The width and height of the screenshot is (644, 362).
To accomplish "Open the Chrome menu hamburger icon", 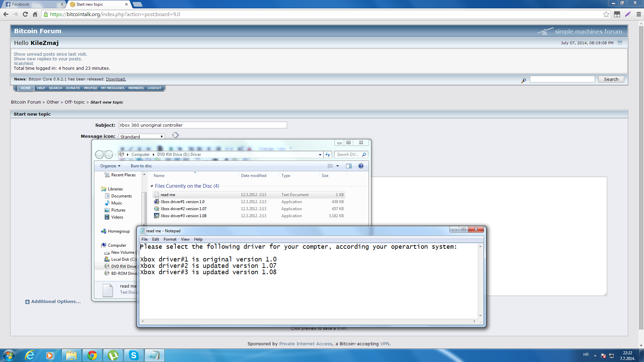I will (x=639, y=14).
